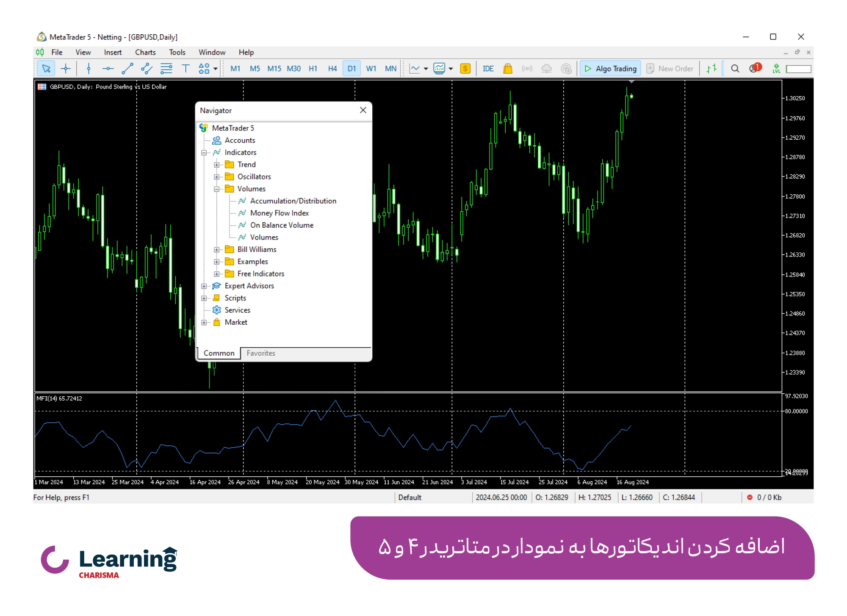
Task: Click the Money Flow Index indicator
Action: 279,213
